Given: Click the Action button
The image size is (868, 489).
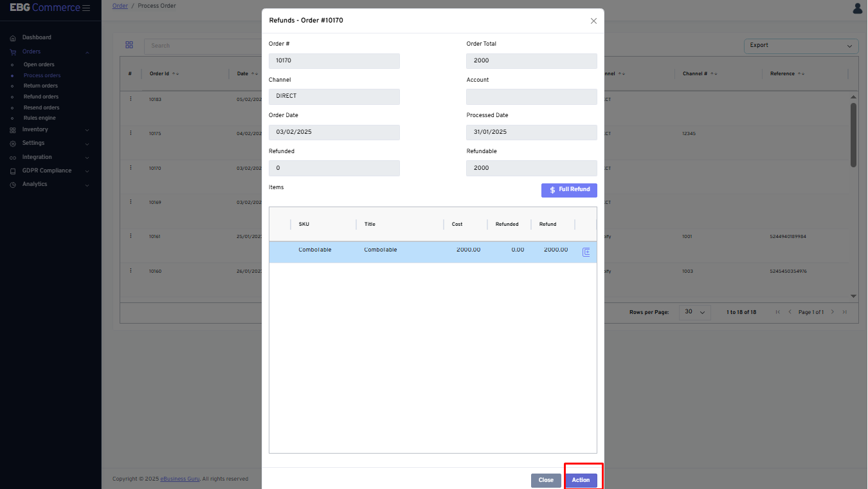Looking at the screenshot, I should tap(581, 480).
